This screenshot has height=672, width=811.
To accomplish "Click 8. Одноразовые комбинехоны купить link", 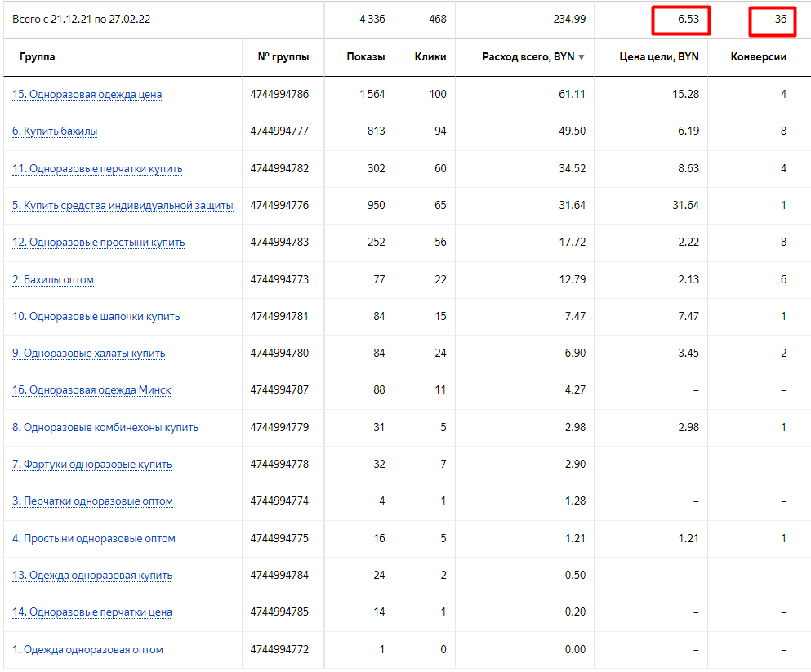I will tap(105, 428).
